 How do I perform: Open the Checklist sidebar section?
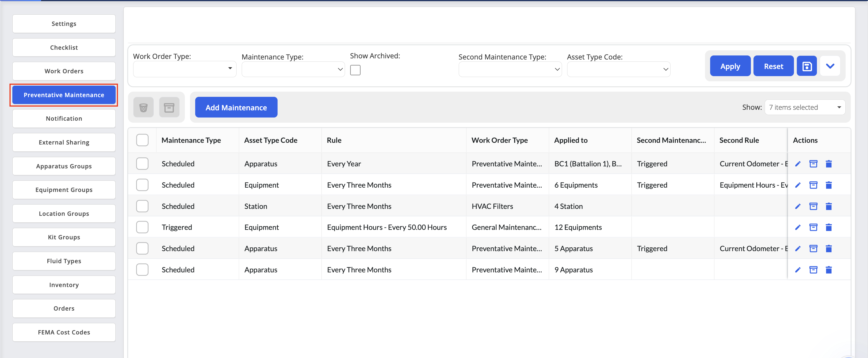click(64, 48)
